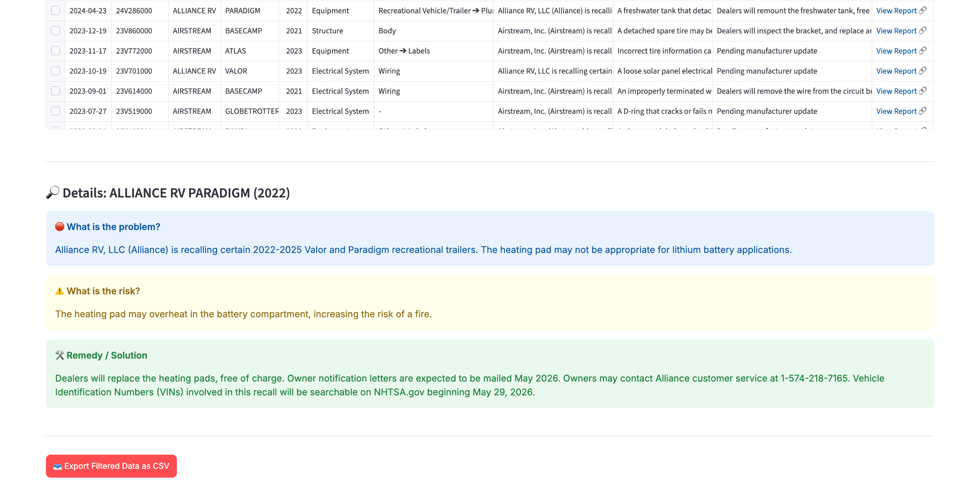
Task: Click the 2023-09-01 date cell
Action: pyautogui.click(x=88, y=91)
